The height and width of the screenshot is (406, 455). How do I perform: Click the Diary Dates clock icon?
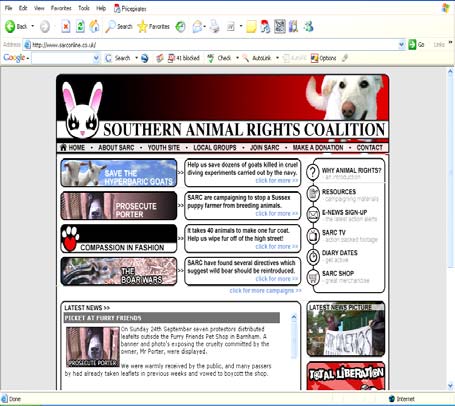click(x=313, y=257)
